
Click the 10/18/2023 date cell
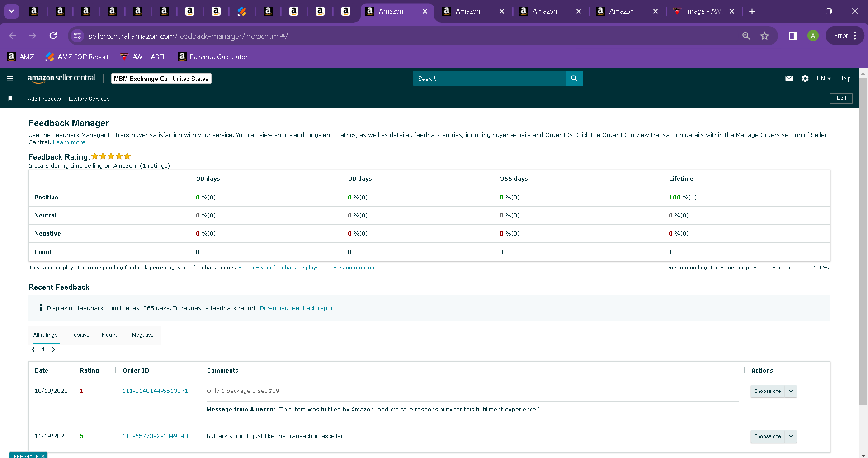click(51, 391)
